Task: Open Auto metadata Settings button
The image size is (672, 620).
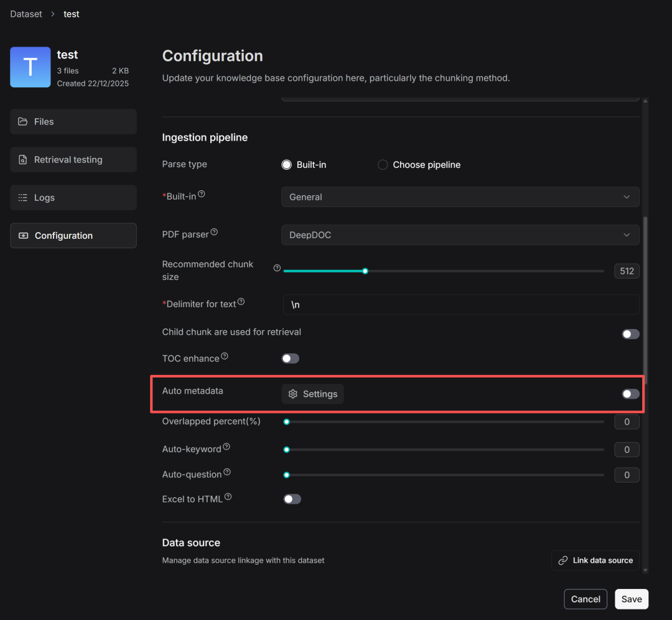Action: coord(313,394)
